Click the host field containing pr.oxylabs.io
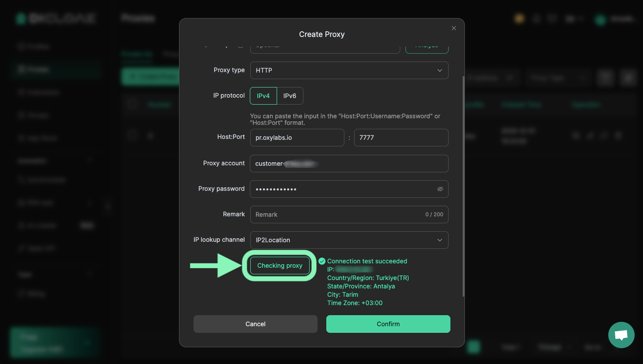 (297, 138)
